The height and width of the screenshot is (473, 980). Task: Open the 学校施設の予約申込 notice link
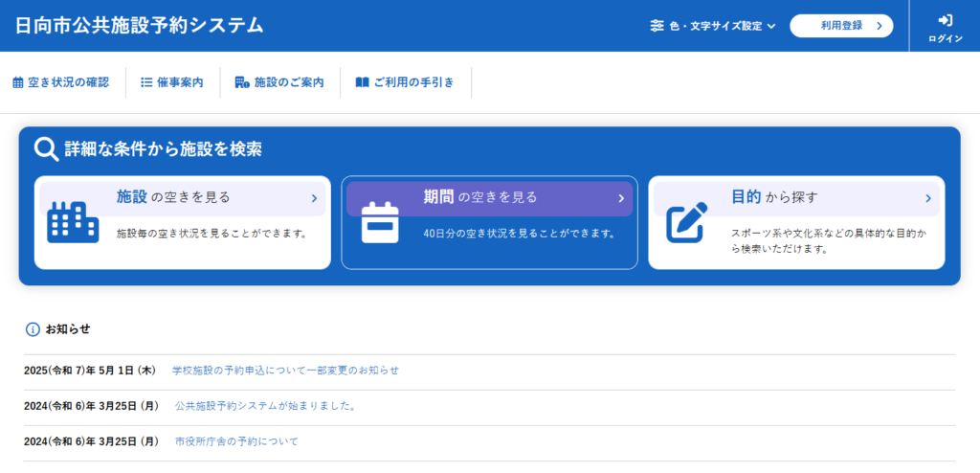(x=285, y=370)
